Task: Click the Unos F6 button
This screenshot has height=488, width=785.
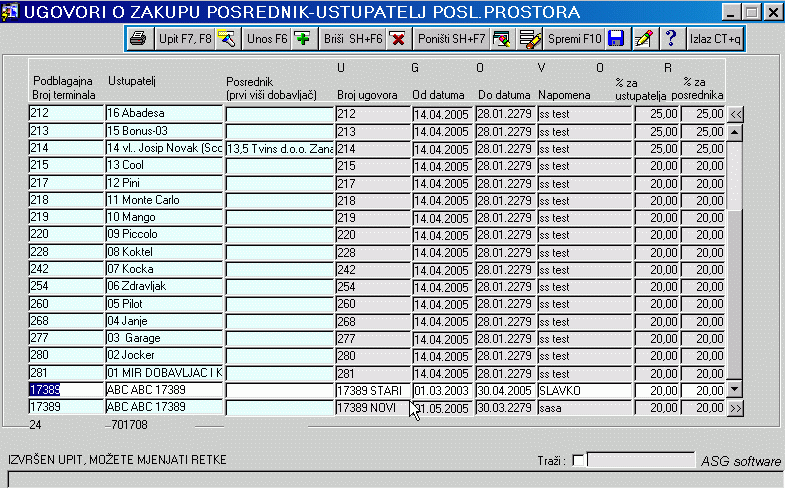Action: coord(267,39)
